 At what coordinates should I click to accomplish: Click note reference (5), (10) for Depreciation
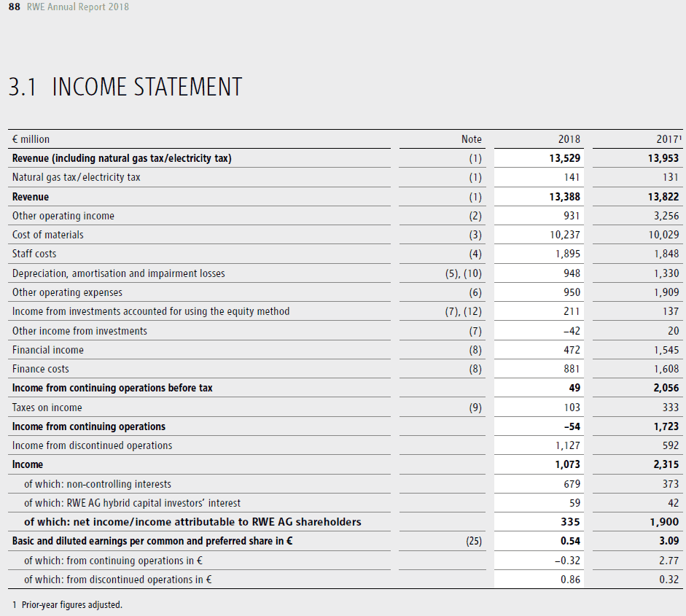464,273
